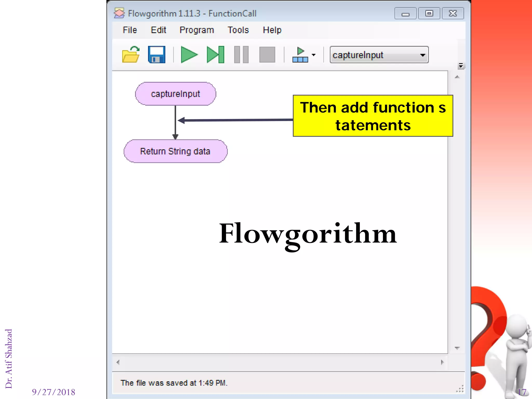Stop execution with the gray stop square

click(267, 55)
